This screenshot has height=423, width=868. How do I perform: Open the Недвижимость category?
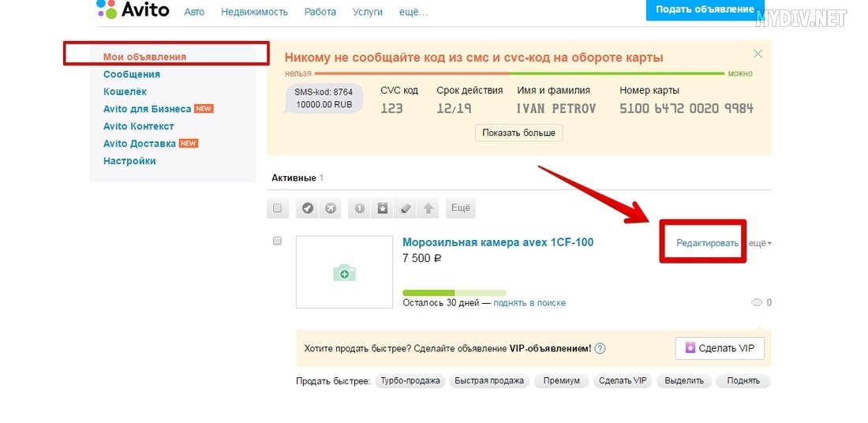point(255,12)
